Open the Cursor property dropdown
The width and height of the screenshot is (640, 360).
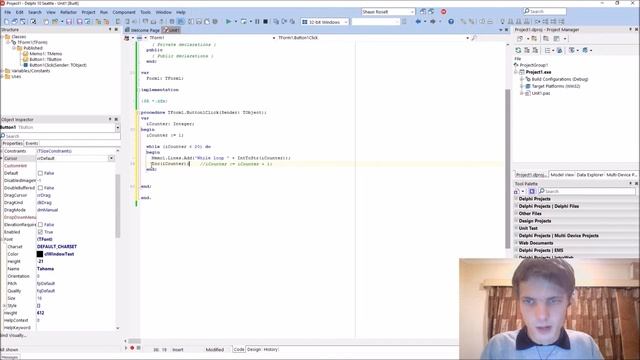coord(111,158)
